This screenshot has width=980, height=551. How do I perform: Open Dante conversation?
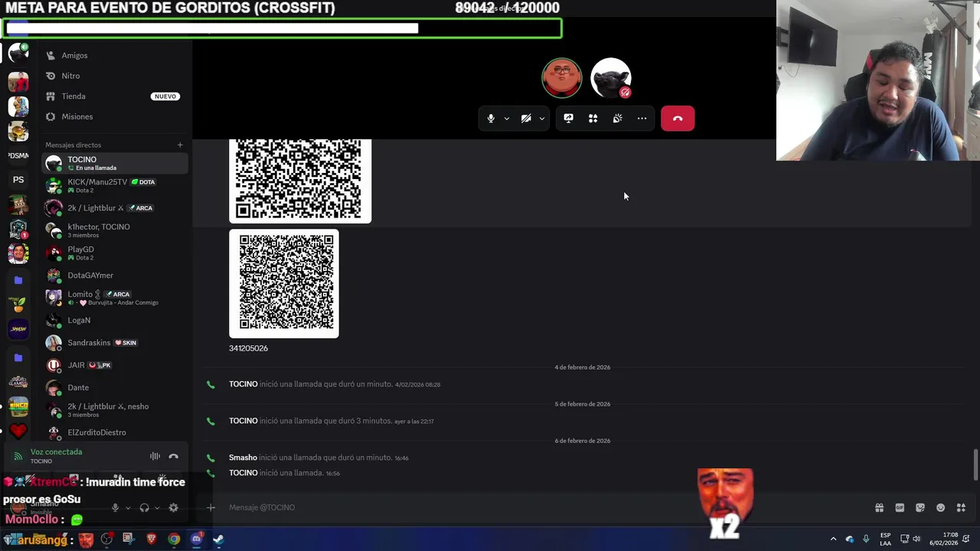(115, 387)
